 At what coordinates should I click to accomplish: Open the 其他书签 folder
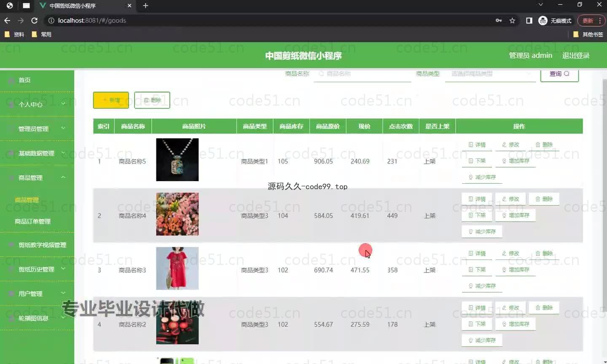tap(588, 35)
